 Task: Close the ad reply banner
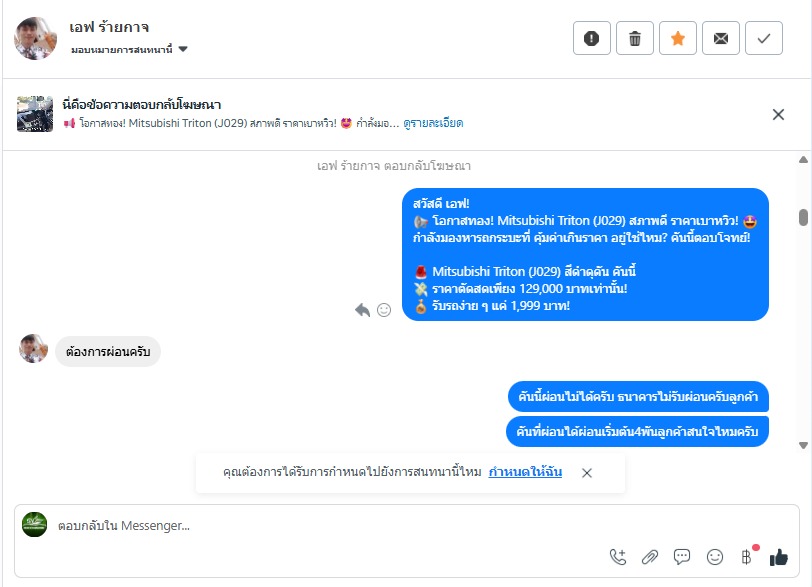778,114
